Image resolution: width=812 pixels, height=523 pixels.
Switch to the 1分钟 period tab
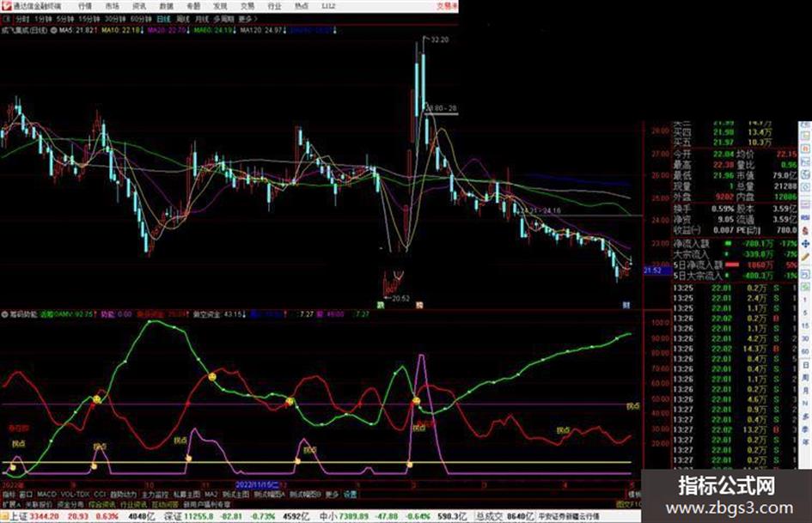[x=43, y=19]
